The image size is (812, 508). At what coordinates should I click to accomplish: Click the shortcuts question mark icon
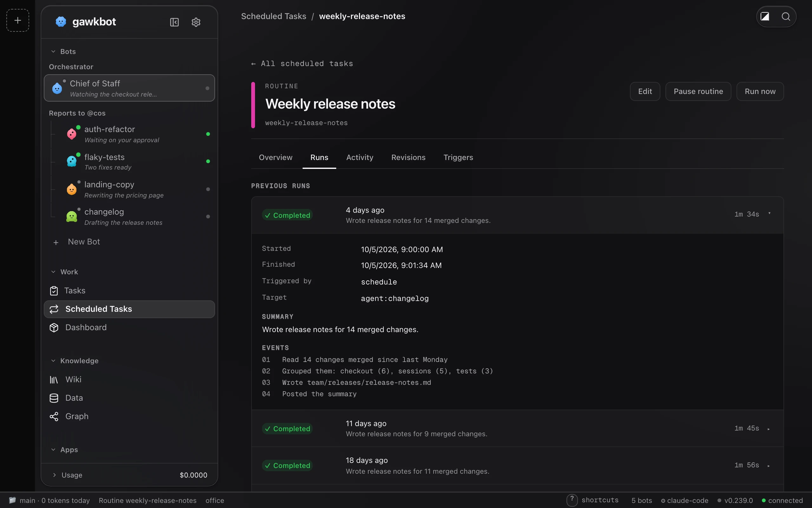pos(572,500)
